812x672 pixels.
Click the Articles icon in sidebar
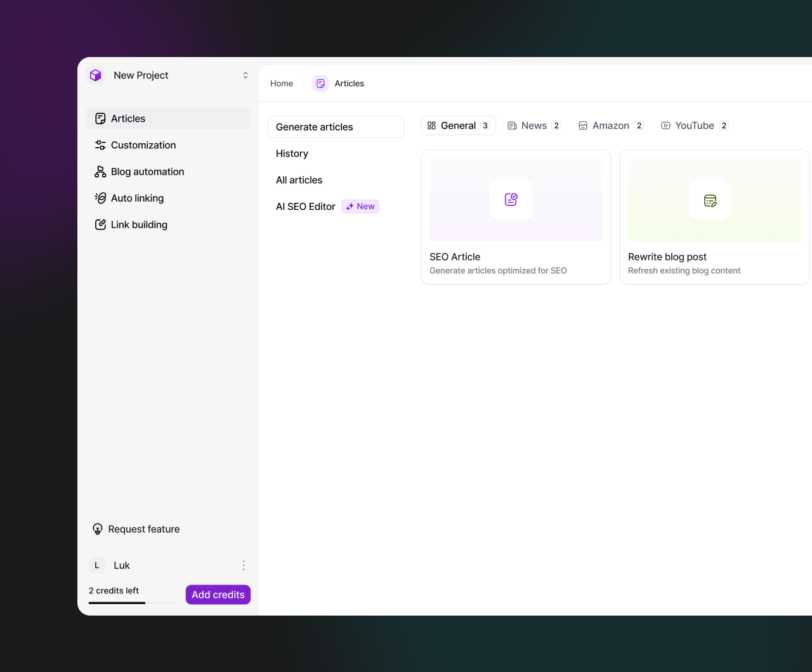(x=100, y=119)
